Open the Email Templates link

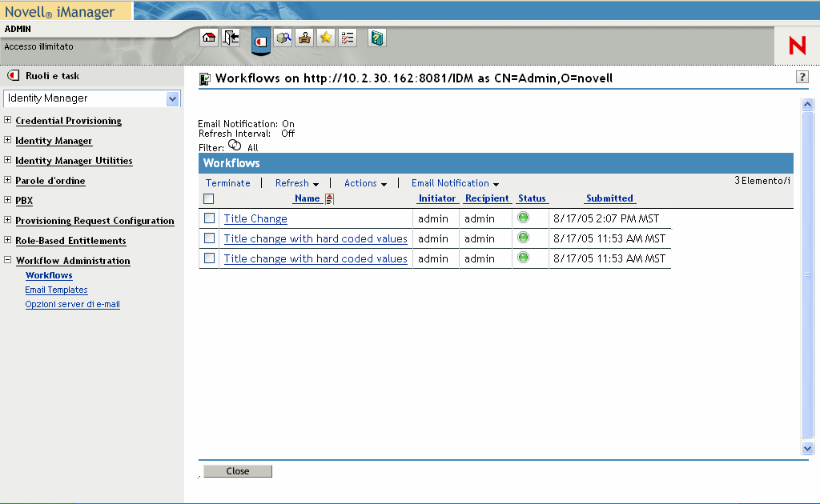[56, 290]
